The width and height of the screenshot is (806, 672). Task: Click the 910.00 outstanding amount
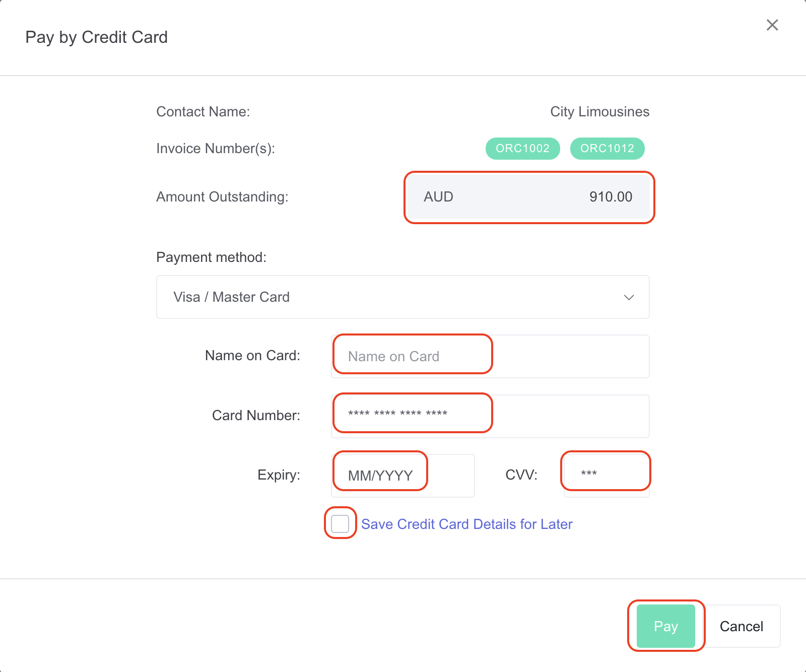coord(611,197)
